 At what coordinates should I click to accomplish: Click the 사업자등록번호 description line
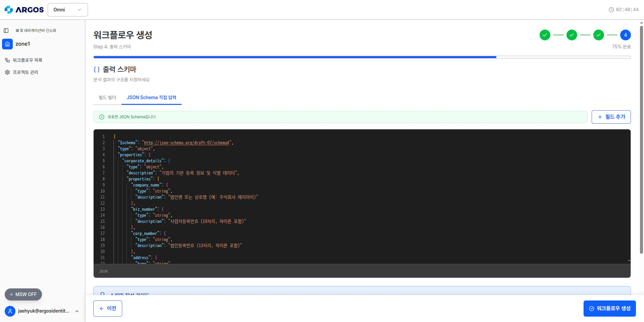pyautogui.click(x=191, y=222)
